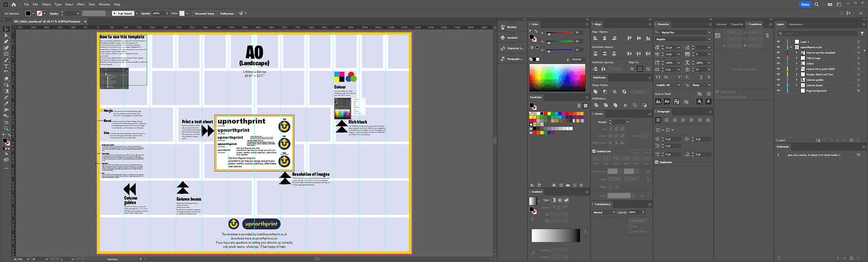Viewport: 868px width, 262px height.
Task: Click Pathfinder Unite shape mode
Action: click(x=595, y=92)
